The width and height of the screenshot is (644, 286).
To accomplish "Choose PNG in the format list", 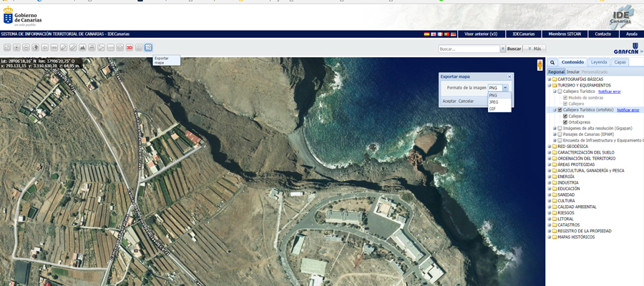I will (499, 95).
